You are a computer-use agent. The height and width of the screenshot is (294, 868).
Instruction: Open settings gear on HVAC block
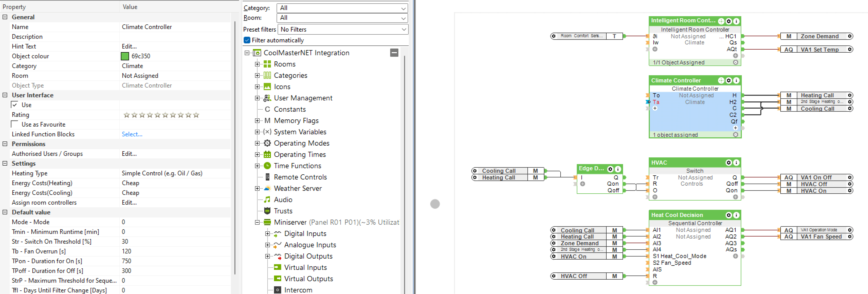pos(728,163)
